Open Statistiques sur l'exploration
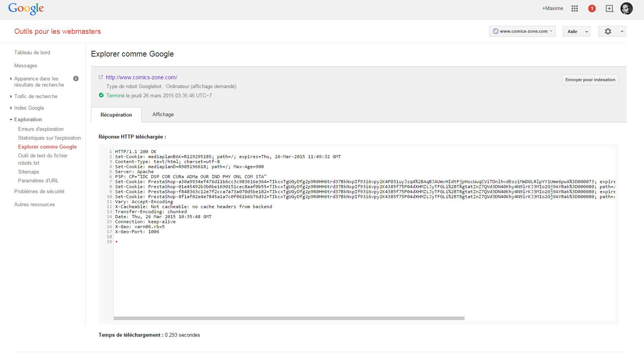Screen dimensions: 644x354 (x=50, y=138)
